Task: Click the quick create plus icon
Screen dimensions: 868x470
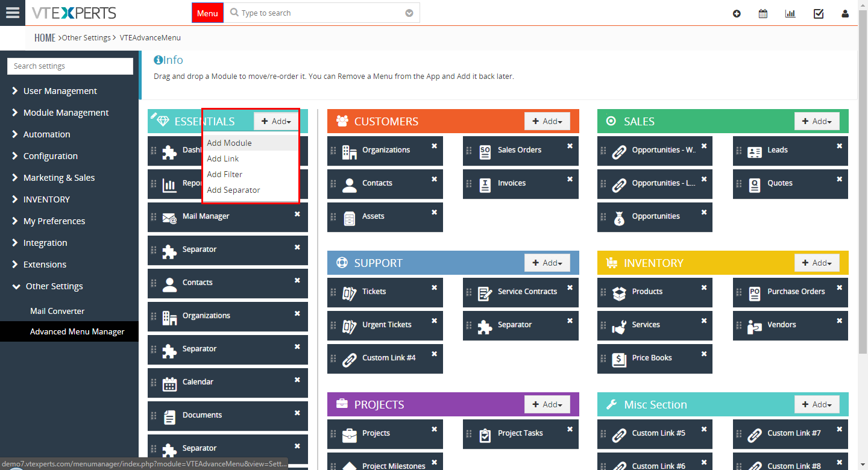Action: 737,14
